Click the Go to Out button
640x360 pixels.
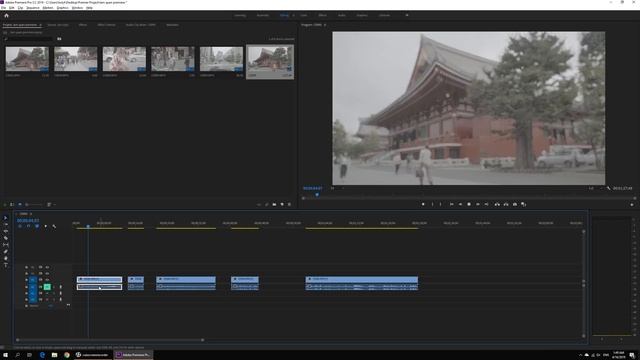pos(487,204)
